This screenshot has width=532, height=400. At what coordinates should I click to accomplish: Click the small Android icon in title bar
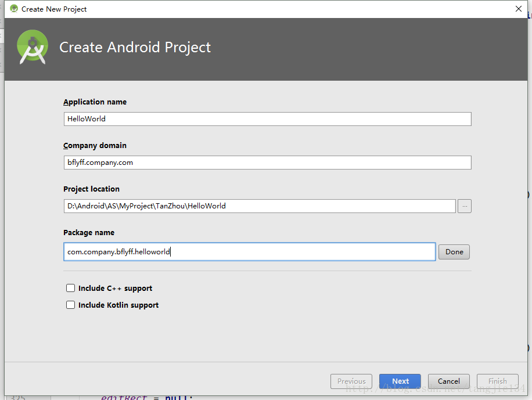14,9
